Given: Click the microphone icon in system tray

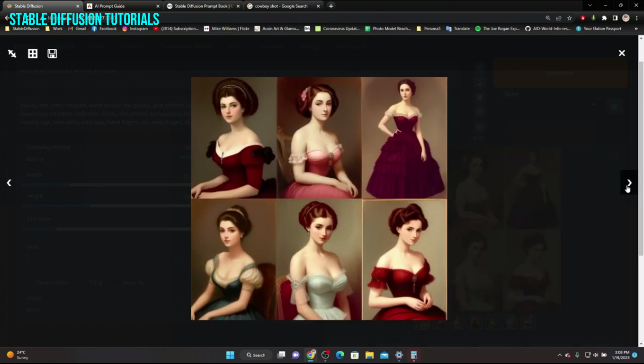Looking at the screenshot, I should coord(577,355).
